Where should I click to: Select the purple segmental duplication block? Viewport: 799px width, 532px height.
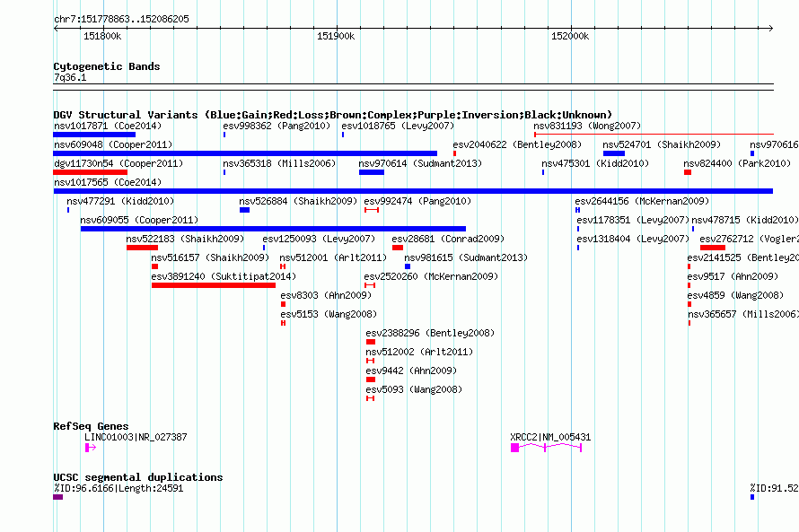pos(58,497)
